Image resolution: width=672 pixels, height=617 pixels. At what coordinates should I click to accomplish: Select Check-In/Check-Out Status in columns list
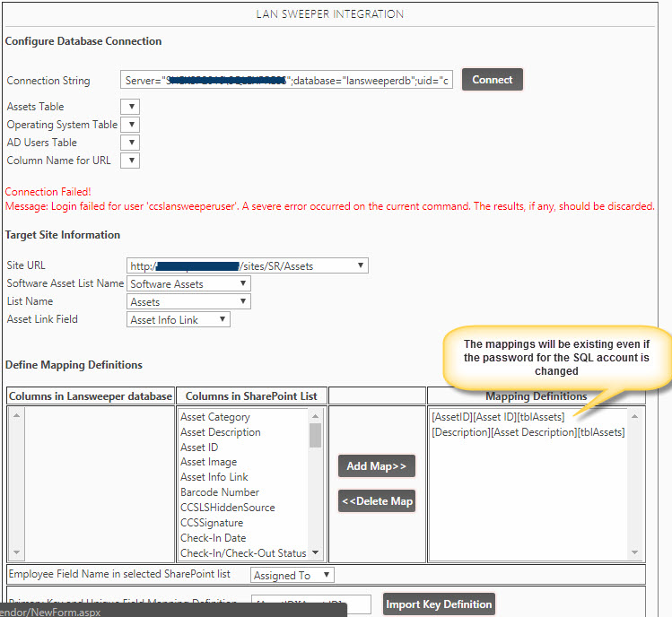click(x=243, y=553)
